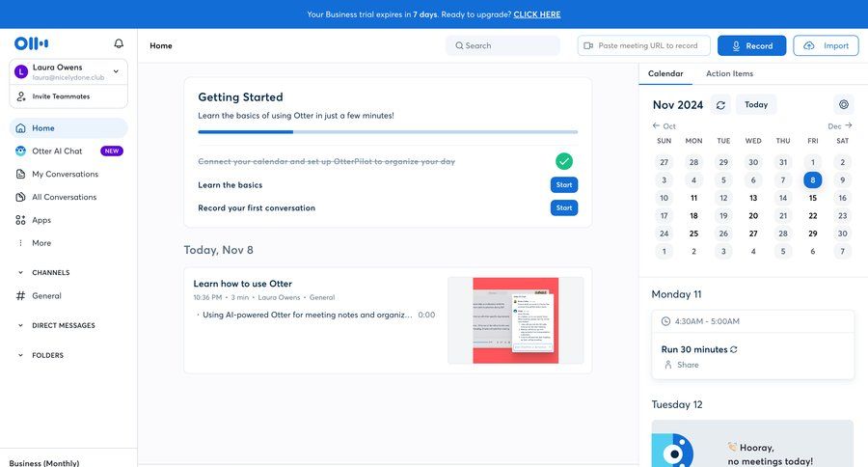Open notifications bell
The image size is (868, 467).
[119, 43]
